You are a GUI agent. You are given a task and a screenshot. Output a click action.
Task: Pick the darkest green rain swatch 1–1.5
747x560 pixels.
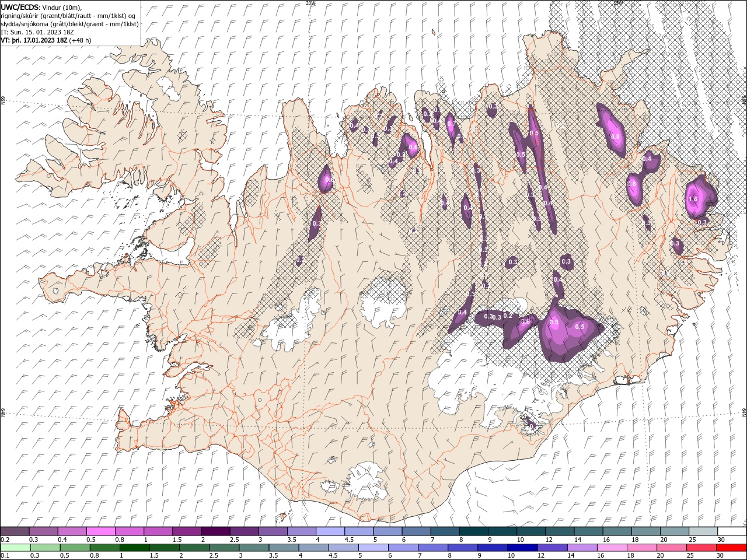pyautogui.click(x=134, y=547)
